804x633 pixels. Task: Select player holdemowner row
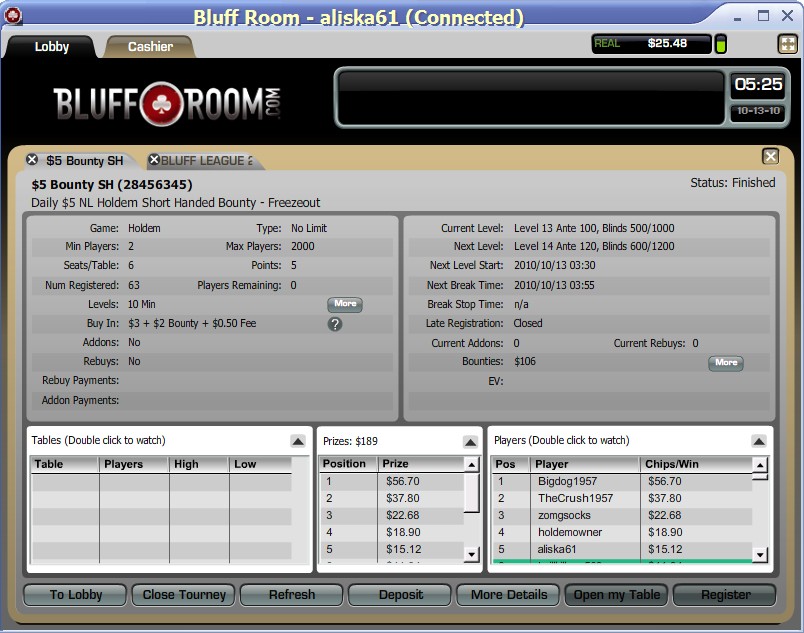622,532
